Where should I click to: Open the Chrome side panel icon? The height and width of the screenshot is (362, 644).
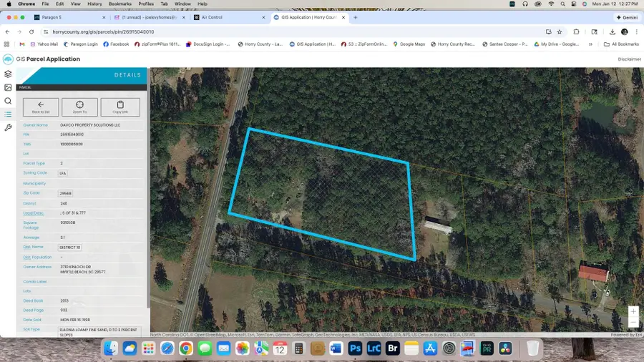click(x=595, y=31)
